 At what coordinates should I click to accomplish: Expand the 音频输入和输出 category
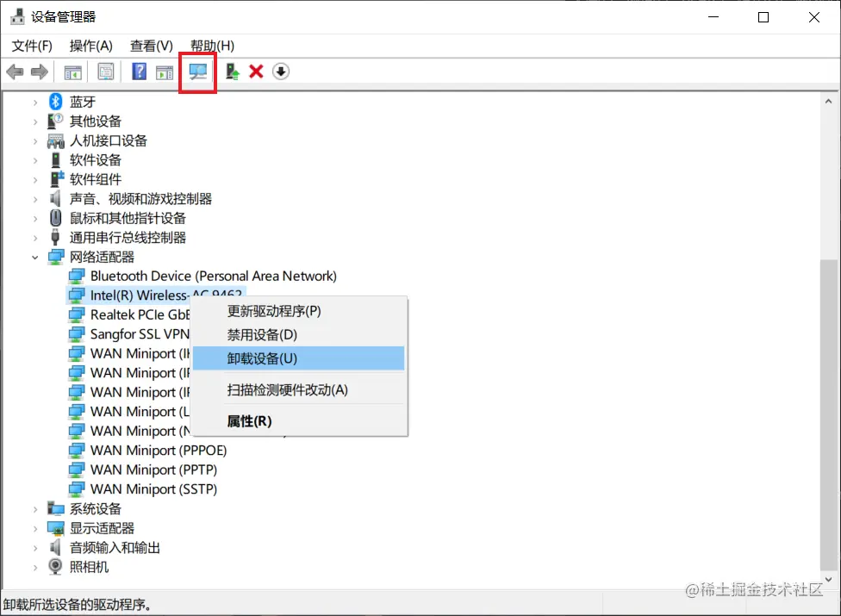tap(35, 548)
